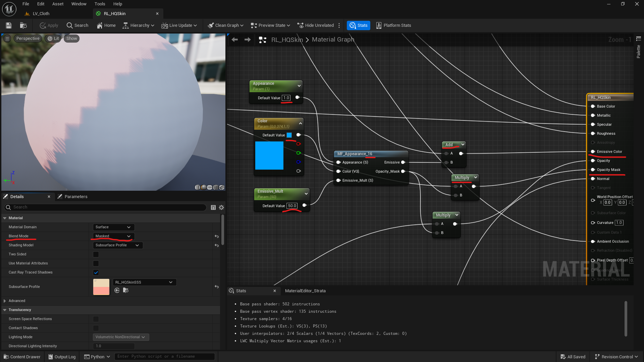Uncheck Cast Ray Traced Shadows
Image resolution: width=644 pixels, height=362 pixels.
(x=96, y=273)
